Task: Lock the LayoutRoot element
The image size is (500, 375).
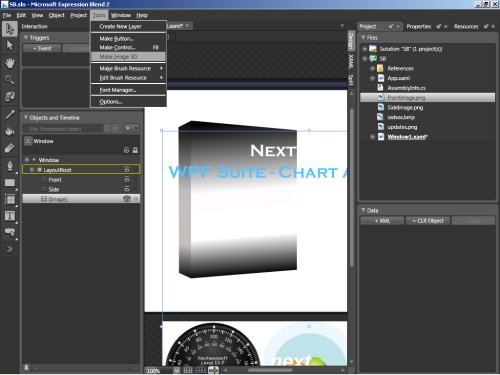Action: click(x=136, y=170)
